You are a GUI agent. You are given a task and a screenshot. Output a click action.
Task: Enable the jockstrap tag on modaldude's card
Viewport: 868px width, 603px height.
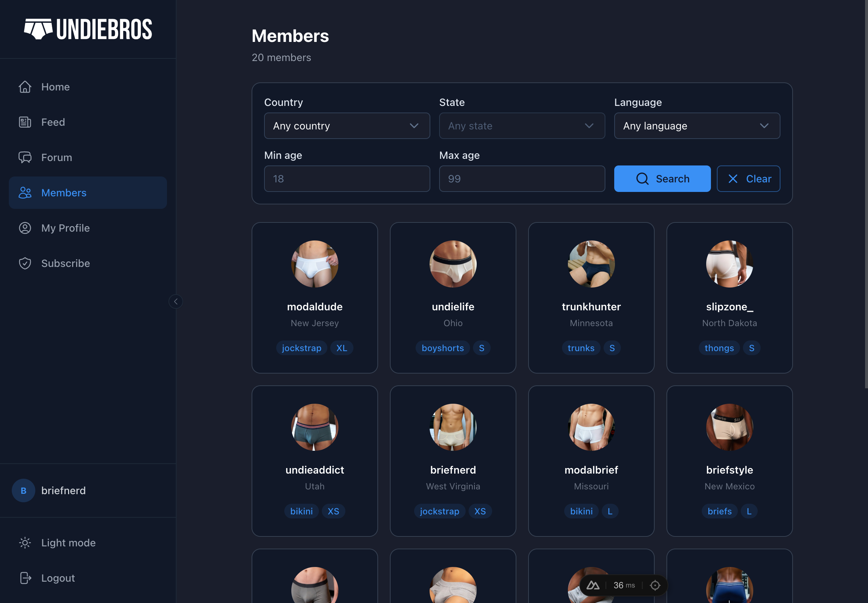pyautogui.click(x=301, y=347)
